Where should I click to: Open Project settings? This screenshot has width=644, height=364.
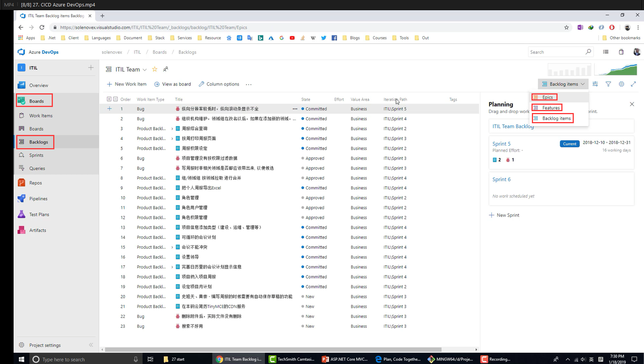point(45,345)
